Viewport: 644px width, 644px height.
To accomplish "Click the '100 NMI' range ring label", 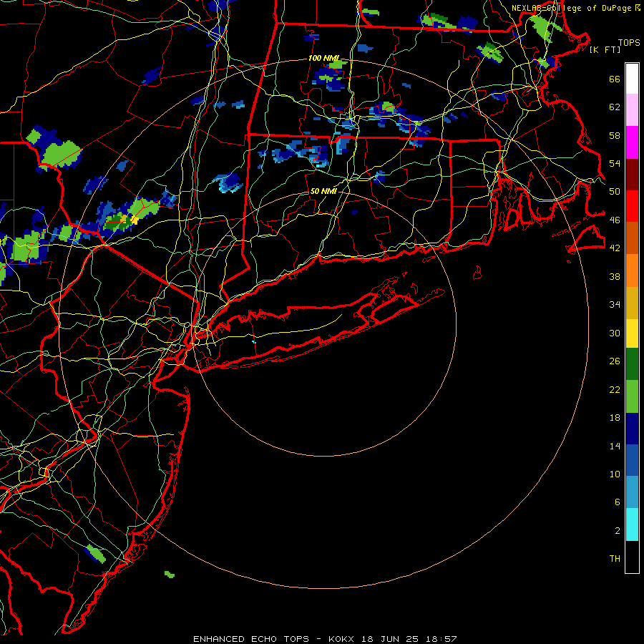I will (324, 59).
